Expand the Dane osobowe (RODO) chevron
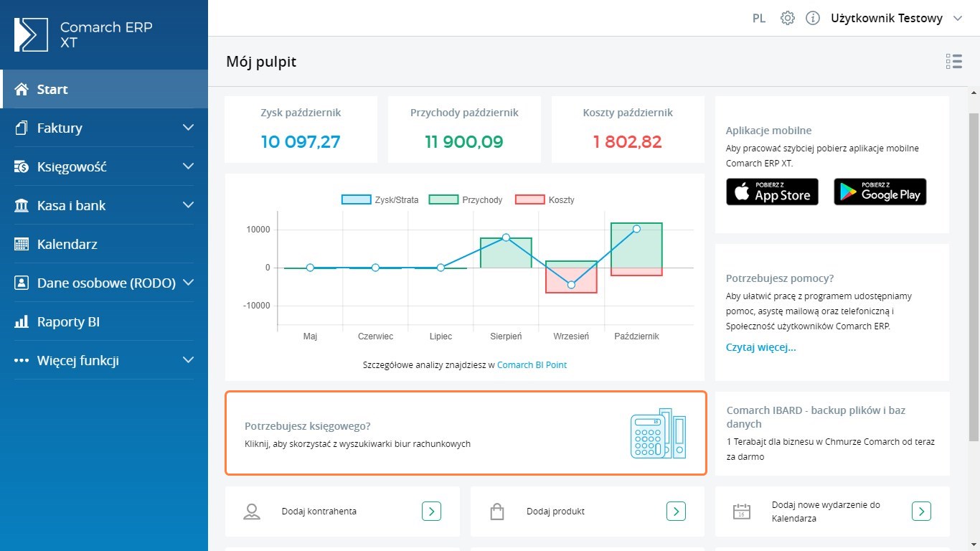Image resolution: width=980 pixels, height=551 pixels. pos(188,283)
